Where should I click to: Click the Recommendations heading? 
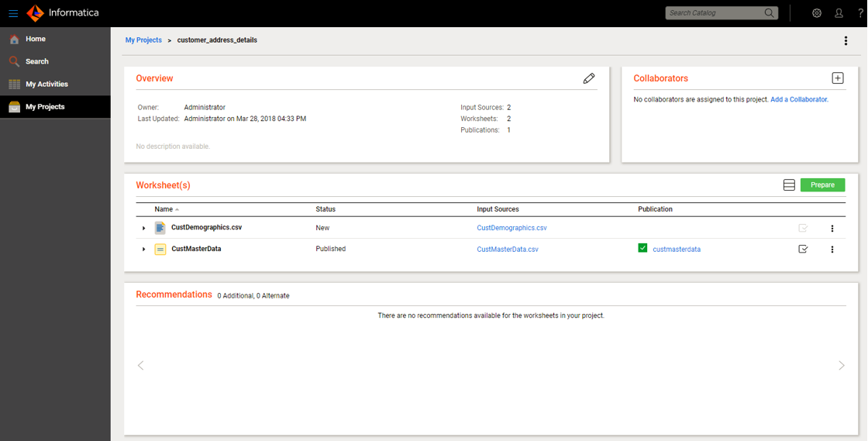(174, 295)
